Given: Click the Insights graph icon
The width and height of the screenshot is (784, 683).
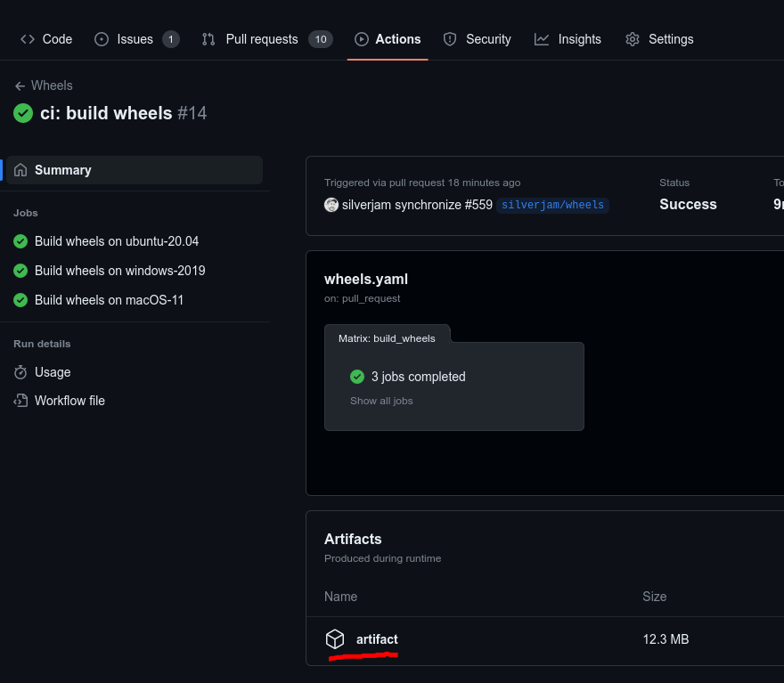Looking at the screenshot, I should (542, 39).
